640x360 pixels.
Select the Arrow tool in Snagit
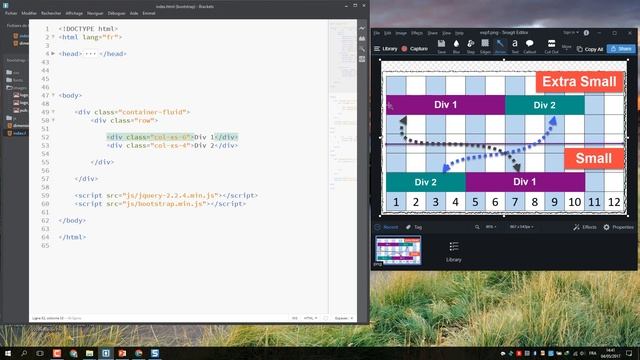click(500, 46)
